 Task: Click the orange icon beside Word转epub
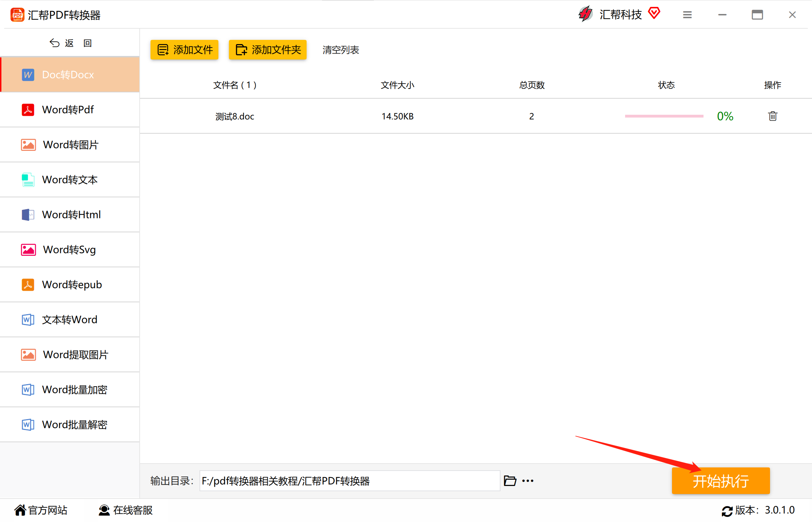pyautogui.click(x=28, y=285)
